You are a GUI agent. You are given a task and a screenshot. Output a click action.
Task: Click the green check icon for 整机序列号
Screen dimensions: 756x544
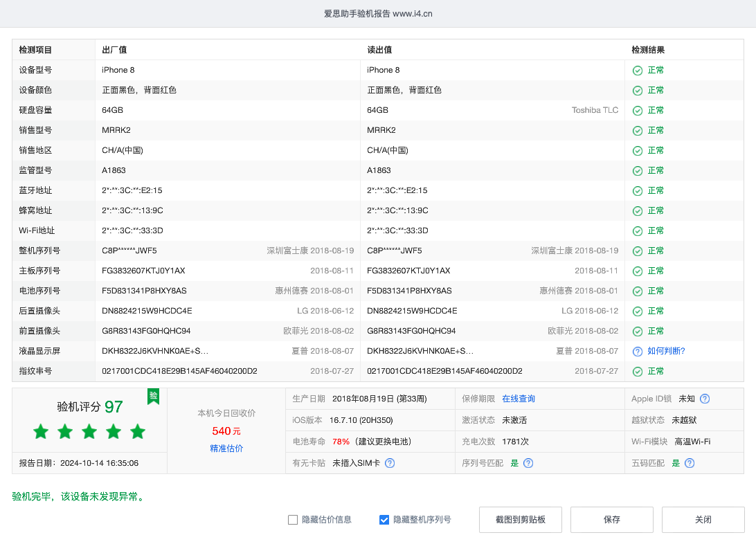coord(638,251)
